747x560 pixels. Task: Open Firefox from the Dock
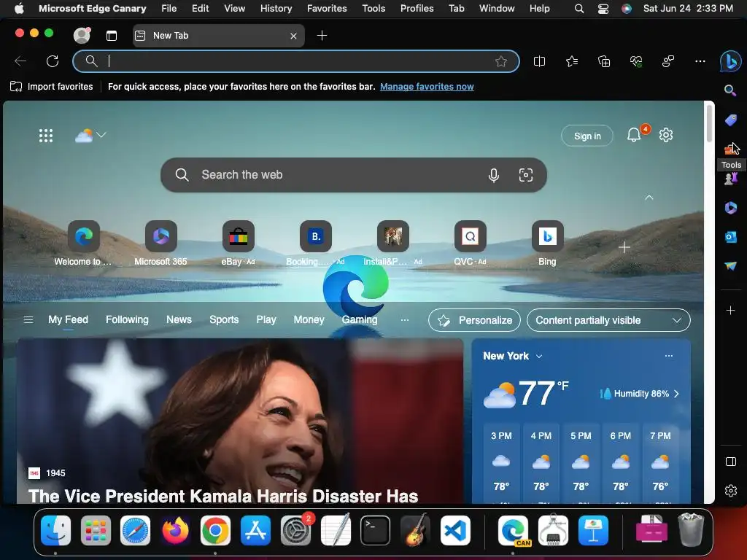[175, 531]
